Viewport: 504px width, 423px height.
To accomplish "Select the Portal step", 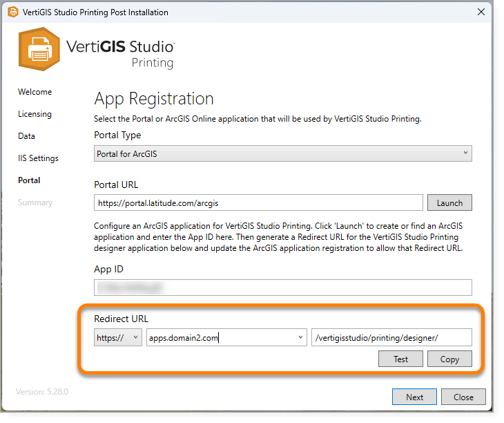I will 29,180.
